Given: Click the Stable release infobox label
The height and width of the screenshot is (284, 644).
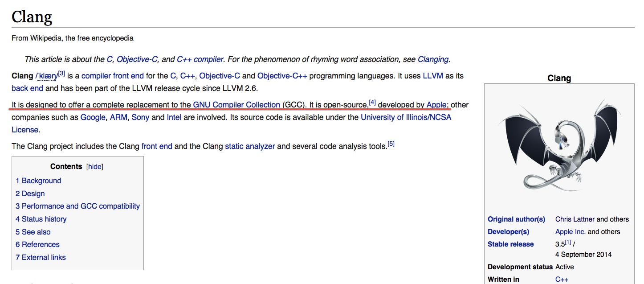Looking at the screenshot, I should click(510, 244).
